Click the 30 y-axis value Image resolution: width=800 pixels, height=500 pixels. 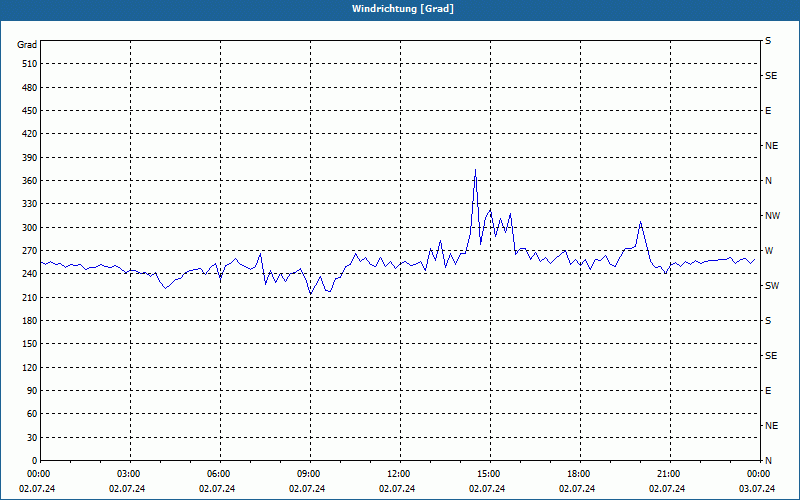(x=32, y=438)
